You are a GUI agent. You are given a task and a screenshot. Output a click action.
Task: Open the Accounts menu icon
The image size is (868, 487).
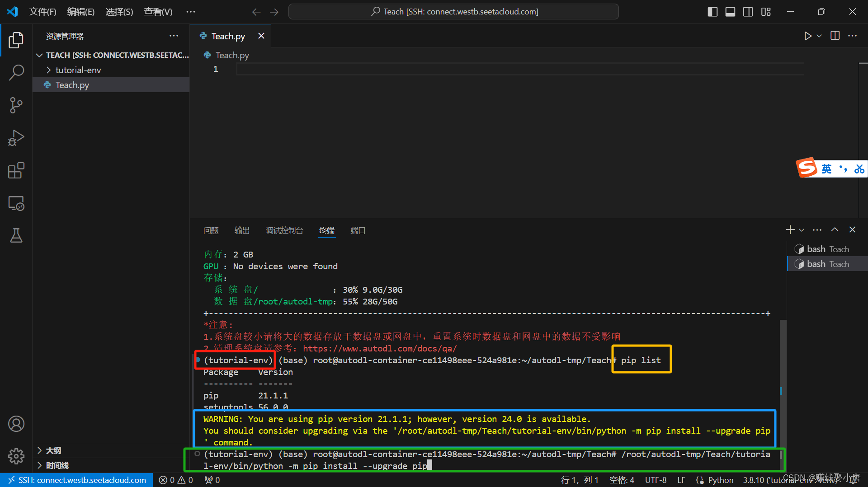click(16, 424)
